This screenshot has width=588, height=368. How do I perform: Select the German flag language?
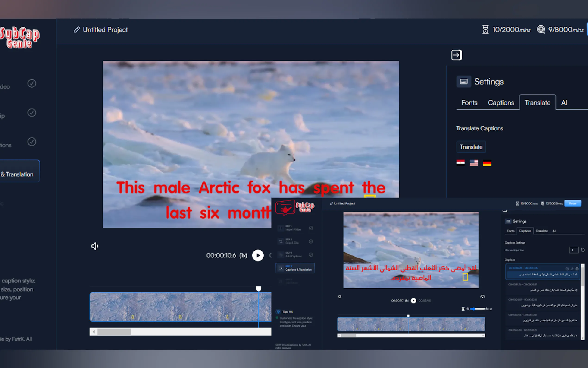tap(487, 163)
